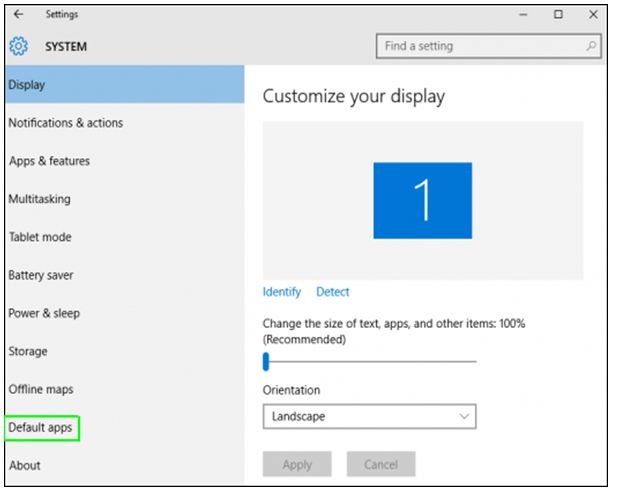Viewport: 620px width, 492px height.
Task: Click the Apply button
Action: (x=297, y=464)
